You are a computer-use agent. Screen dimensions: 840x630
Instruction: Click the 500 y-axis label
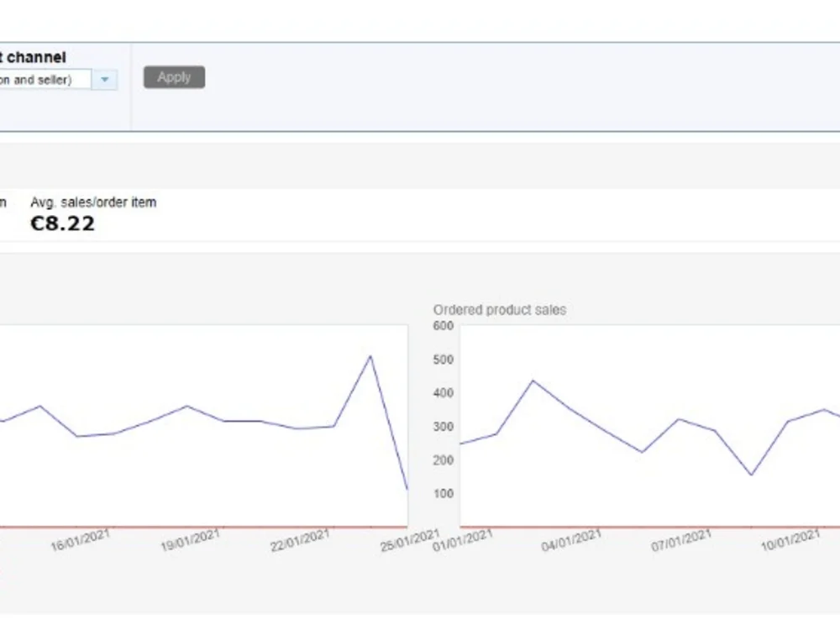[x=443, y=360]
